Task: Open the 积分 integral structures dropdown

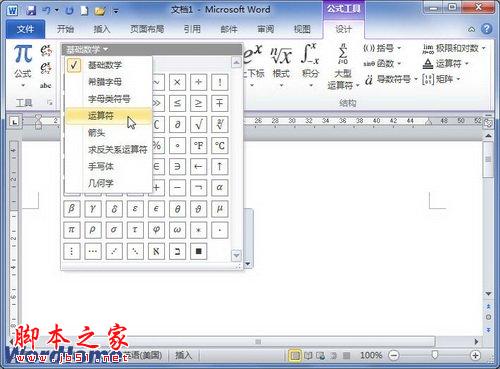Action: click(x=310, y=66)
